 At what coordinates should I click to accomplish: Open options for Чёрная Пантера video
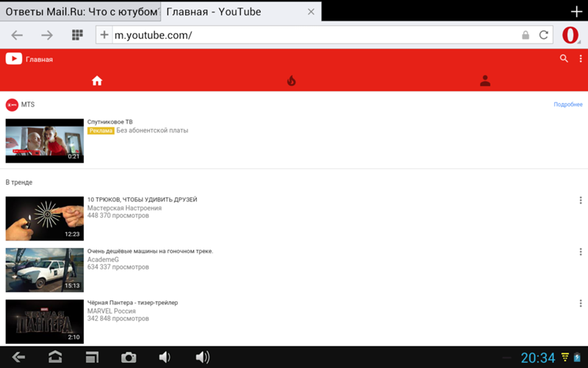580,303
